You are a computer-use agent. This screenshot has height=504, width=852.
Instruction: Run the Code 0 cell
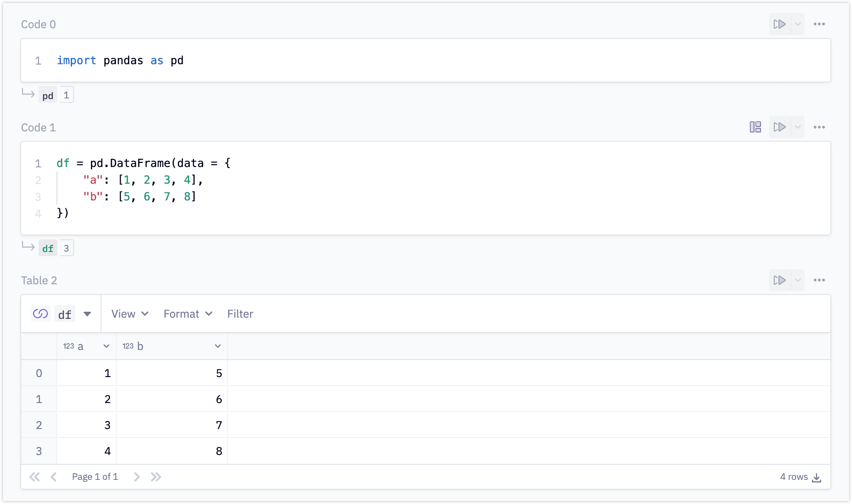pyautogui.click(x=780, y=24)
